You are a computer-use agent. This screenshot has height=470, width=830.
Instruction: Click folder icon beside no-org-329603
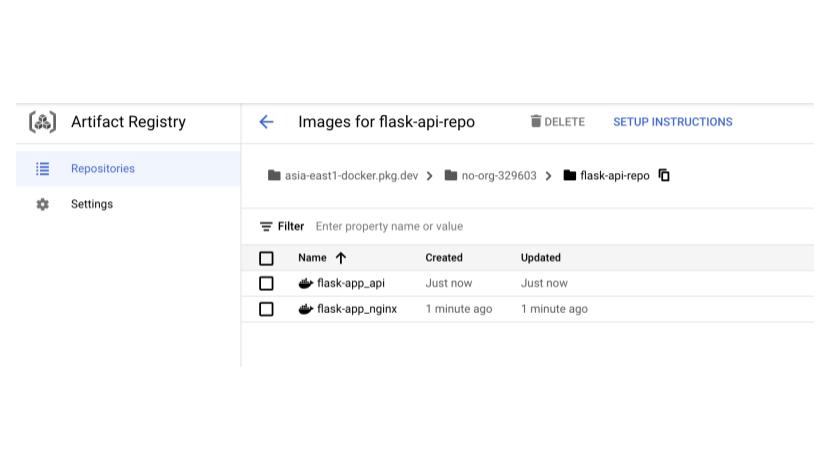pyautogui.click(x=451, y=175)
